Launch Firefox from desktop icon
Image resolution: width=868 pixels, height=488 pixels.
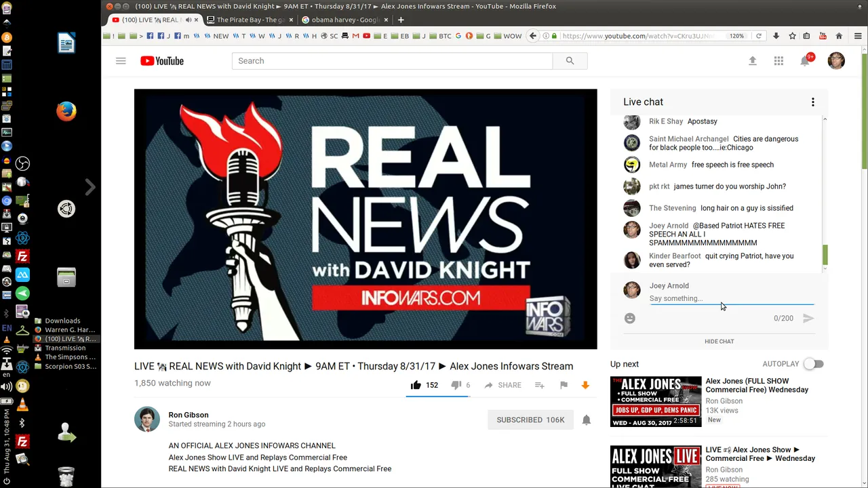pos(66,111)
